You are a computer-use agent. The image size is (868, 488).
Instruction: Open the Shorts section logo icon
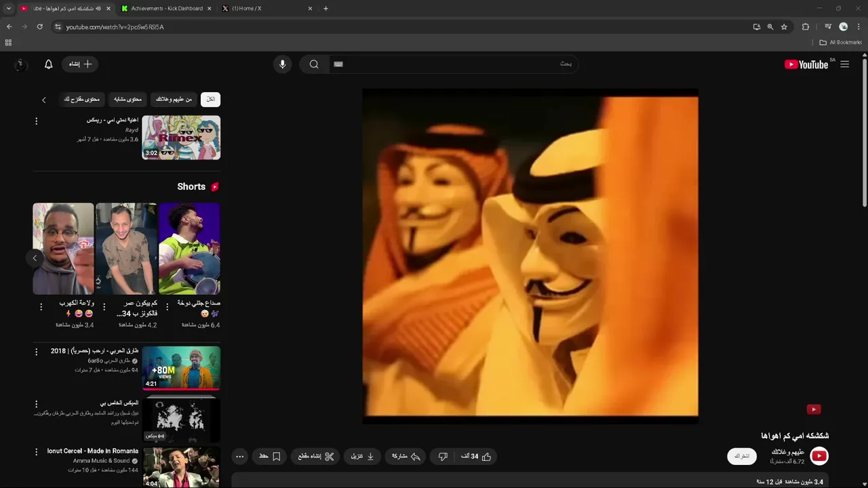[x=215, y=187]
